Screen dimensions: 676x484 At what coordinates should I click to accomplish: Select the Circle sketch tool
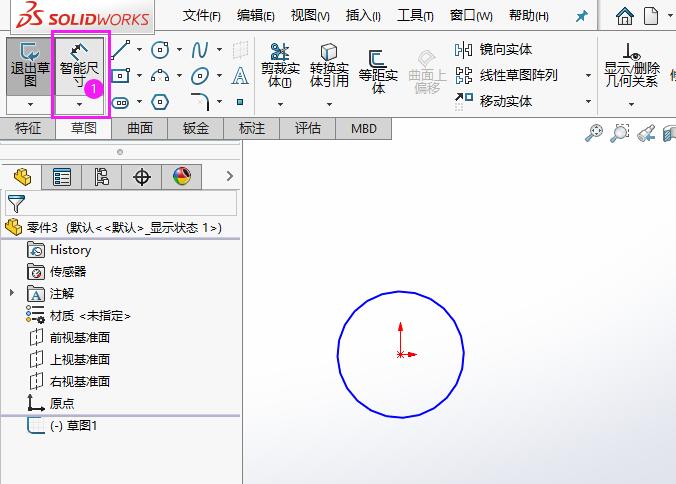[x=160, y=50]
